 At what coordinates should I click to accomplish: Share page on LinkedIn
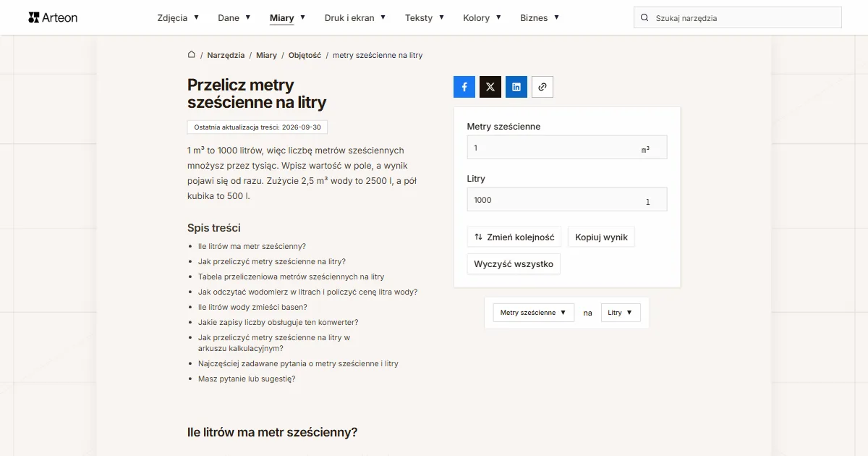[x=516, y=87]
